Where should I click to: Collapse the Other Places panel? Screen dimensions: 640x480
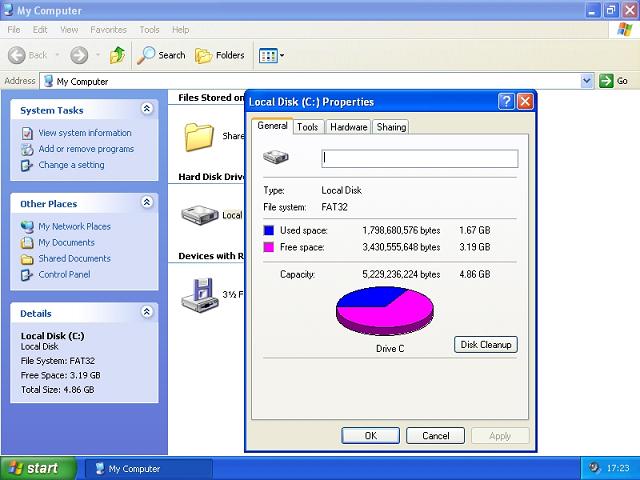(147, 202)
